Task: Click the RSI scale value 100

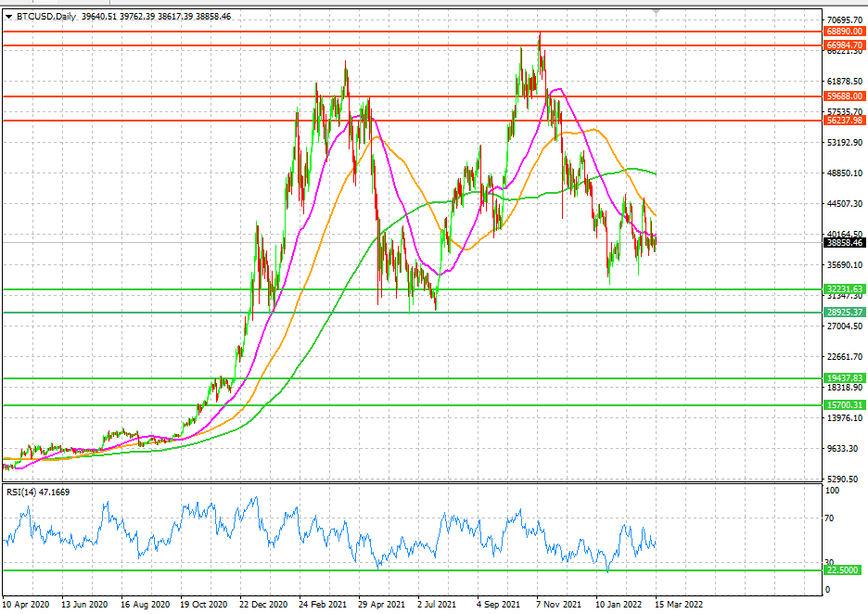Action: coord(832,491)
